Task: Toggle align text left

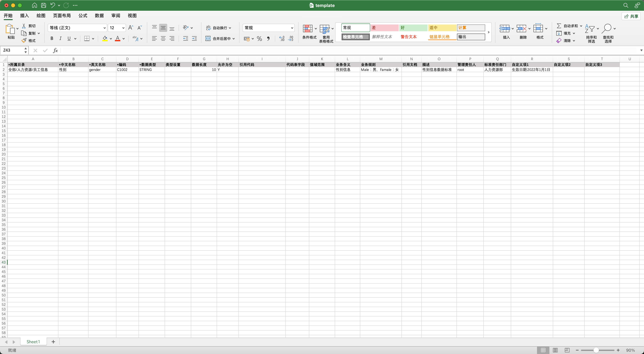Action: click(154, 39)
